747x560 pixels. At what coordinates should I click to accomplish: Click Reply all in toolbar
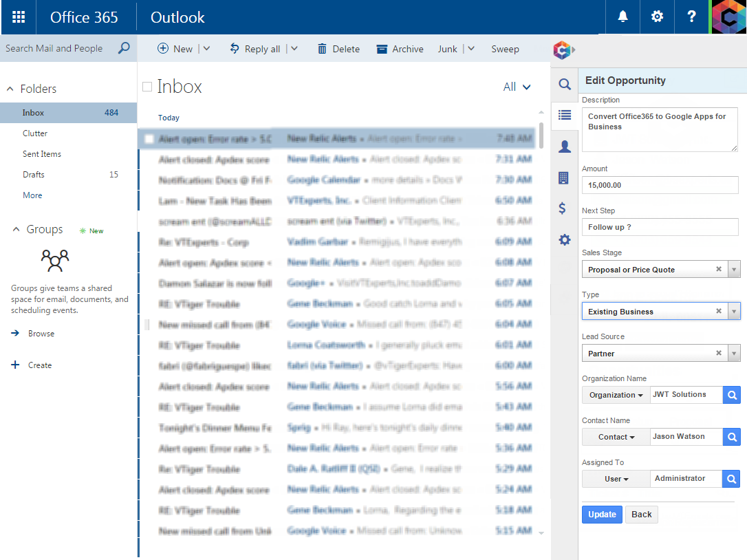pos(255,49)
